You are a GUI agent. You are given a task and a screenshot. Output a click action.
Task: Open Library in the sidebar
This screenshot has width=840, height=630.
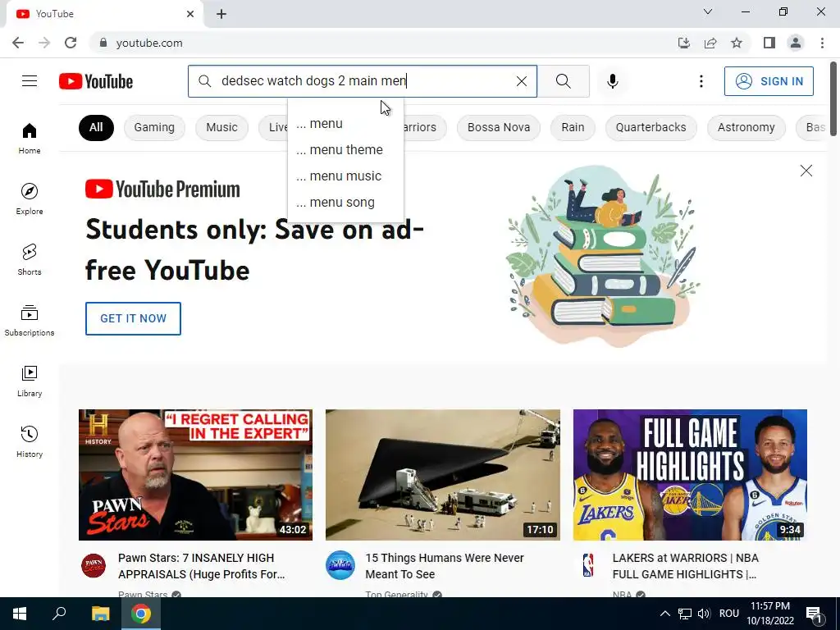[30, 381]
